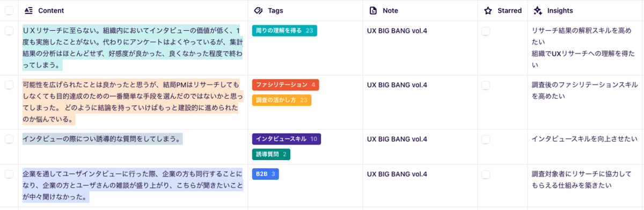Viewport: 644px width, 210px height.
Task: Open the 周りの理解を得る tag
Action: tap(284, 31)
